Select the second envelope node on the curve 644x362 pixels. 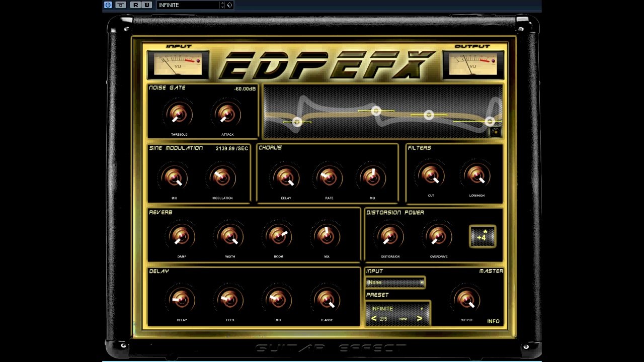coord(376,111)
